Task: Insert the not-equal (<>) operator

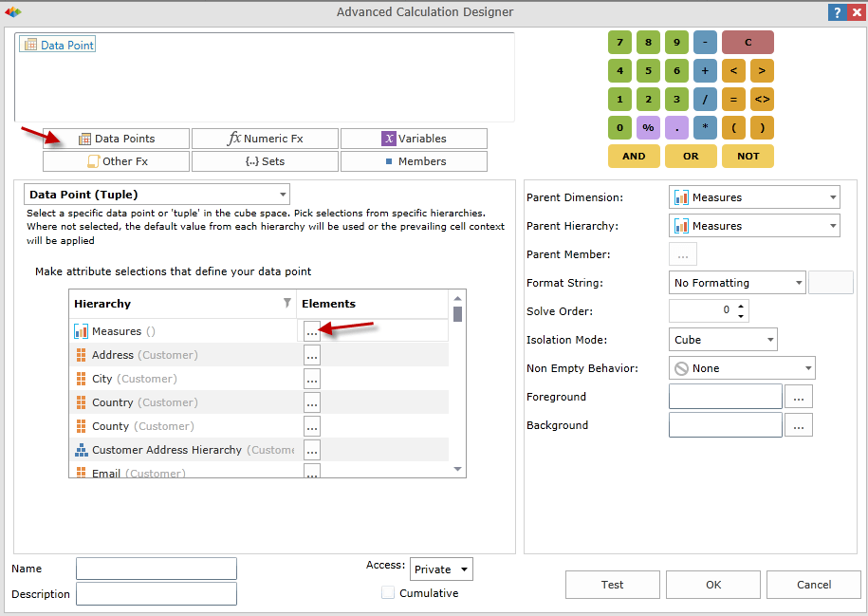Action: (x=762, y=100)
